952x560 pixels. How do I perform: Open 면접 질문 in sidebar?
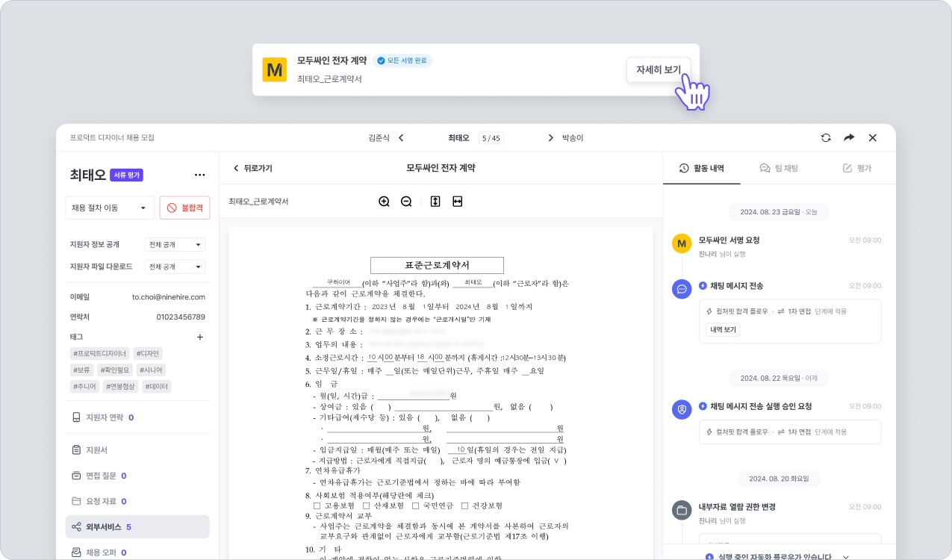[x=137, y=476]
